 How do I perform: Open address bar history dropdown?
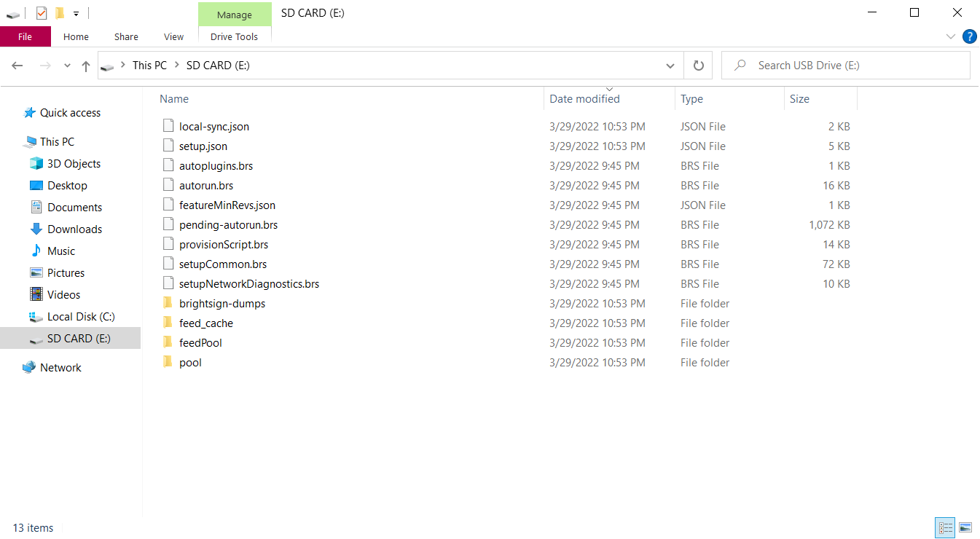click(x=670, y=66)
